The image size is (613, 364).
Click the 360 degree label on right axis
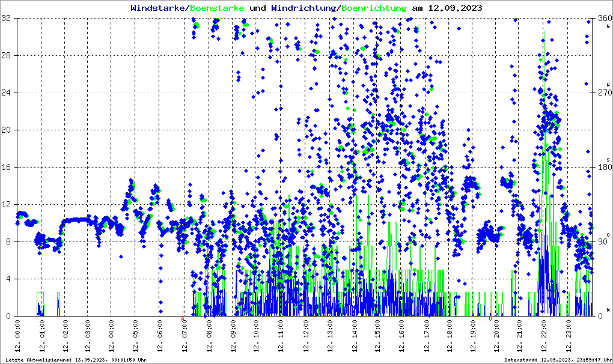(x=602, y=19)
